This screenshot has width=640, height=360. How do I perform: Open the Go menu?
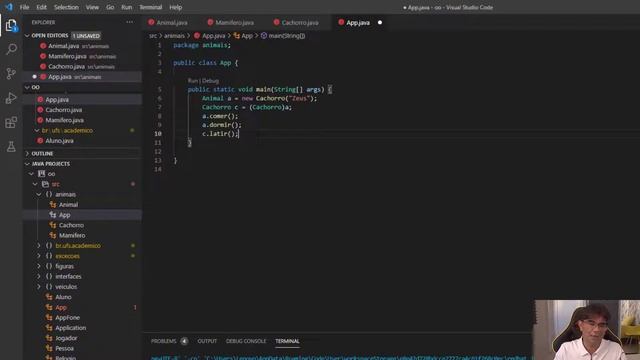click(110, 7)
